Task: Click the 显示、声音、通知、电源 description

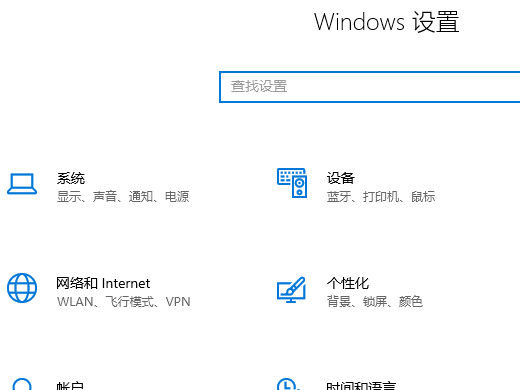Action: (123, 197)
